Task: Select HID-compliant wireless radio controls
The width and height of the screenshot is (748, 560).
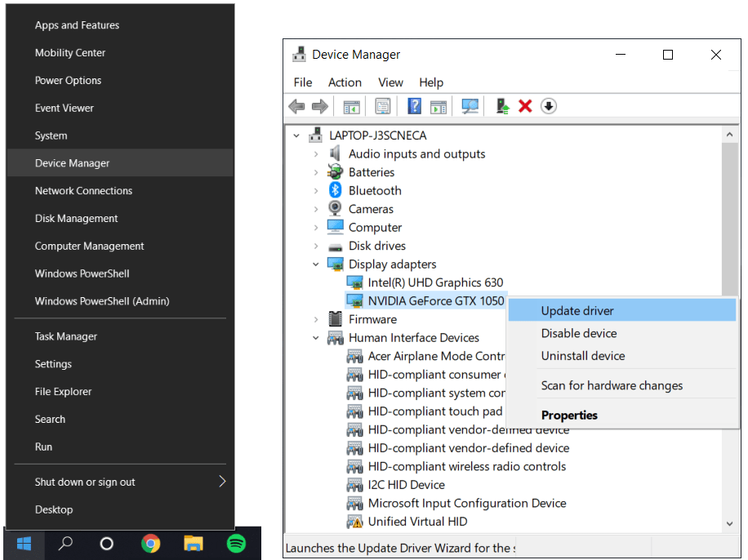Action: coord(466,466)
